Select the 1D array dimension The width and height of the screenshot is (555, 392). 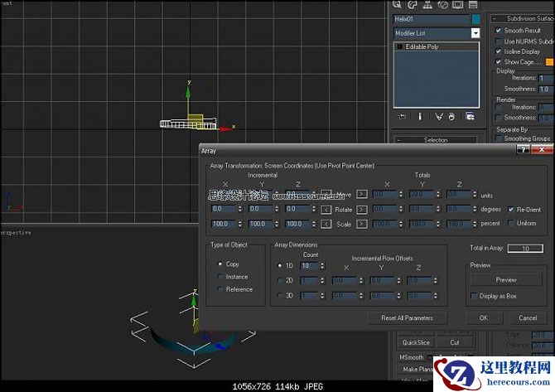pos(280,265)
